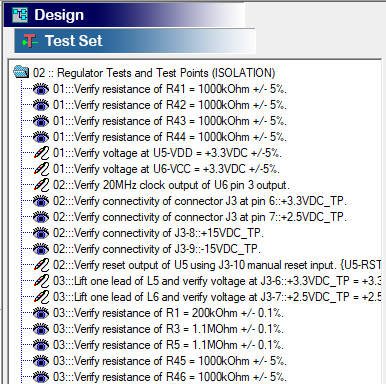The height and width of the screenshot is (384, 386).
Task: Click the probe icon beside U5-VDD voltage test
Action: coord(41,153)
